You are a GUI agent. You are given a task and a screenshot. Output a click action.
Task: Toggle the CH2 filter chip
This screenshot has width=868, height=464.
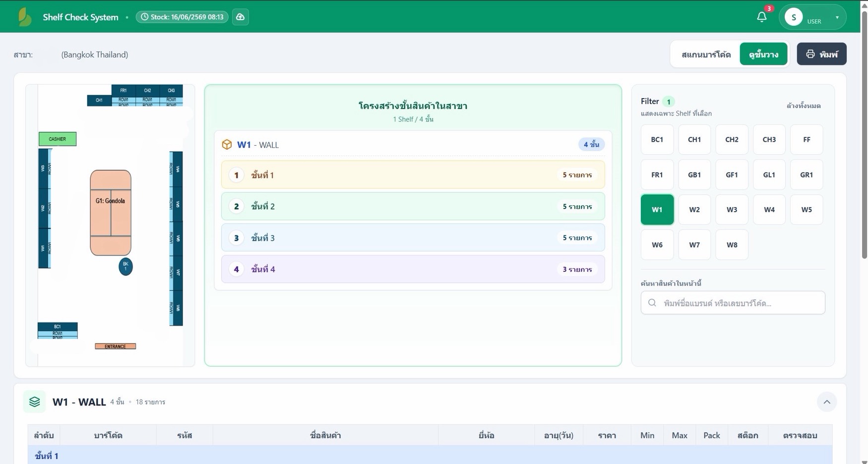click(x=732, y=140)
